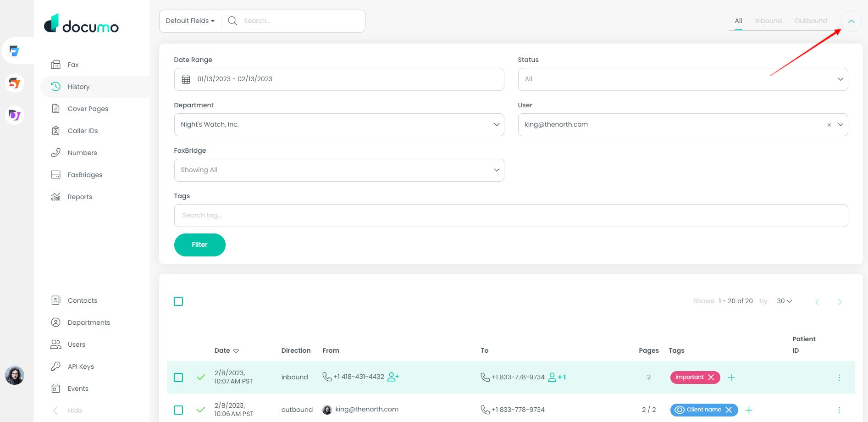The height and width of the screenshot is (422, 868).
Task: Open row options for inbound fax
Action: 839,378
